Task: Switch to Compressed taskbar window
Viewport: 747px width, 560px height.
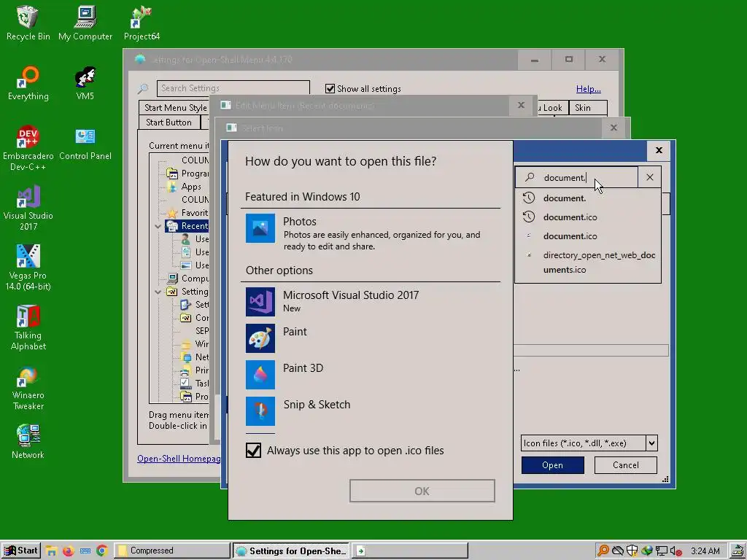Action: click(171, 551)
